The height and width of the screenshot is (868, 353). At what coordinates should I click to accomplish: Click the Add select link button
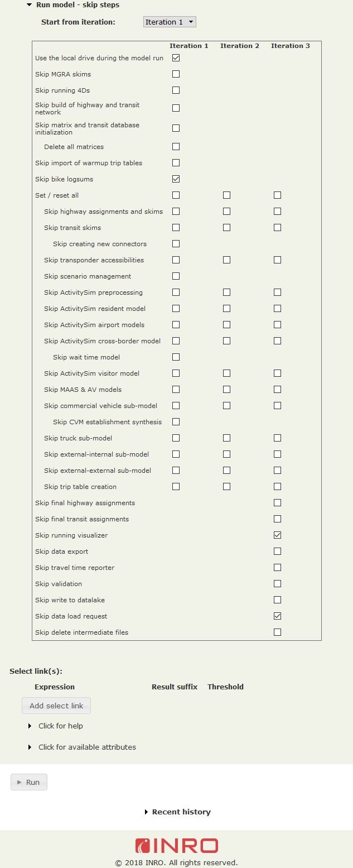[56, 706]
